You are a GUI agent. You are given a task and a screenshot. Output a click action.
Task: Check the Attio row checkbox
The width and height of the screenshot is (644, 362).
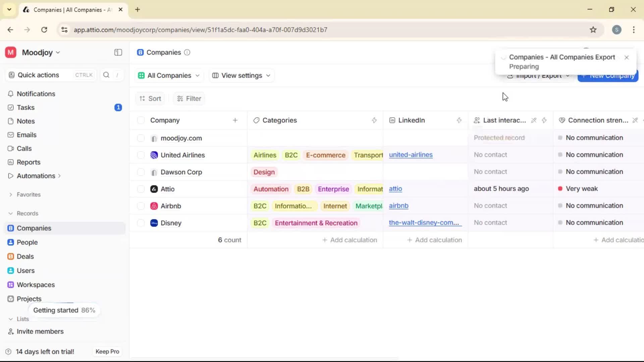click(141, 189)
